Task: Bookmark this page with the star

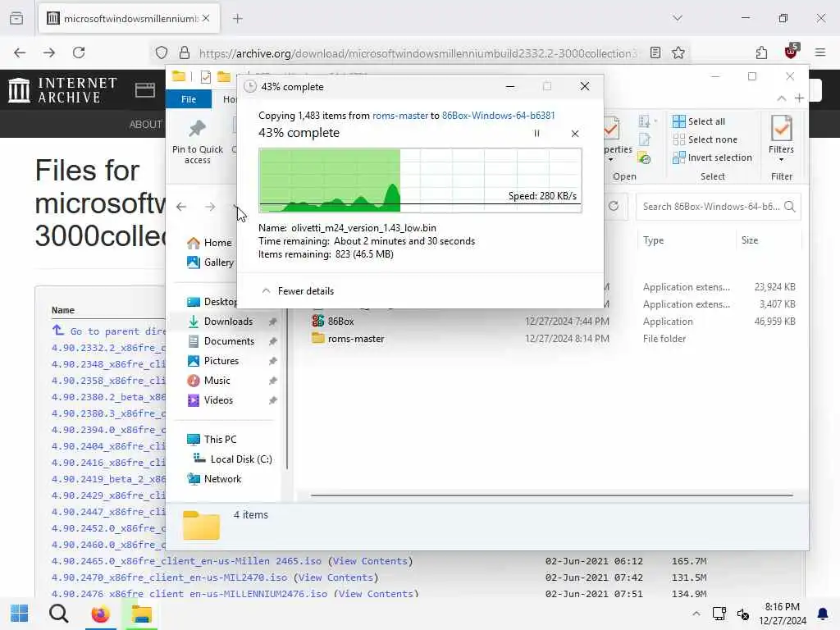Action: [678, 52]
